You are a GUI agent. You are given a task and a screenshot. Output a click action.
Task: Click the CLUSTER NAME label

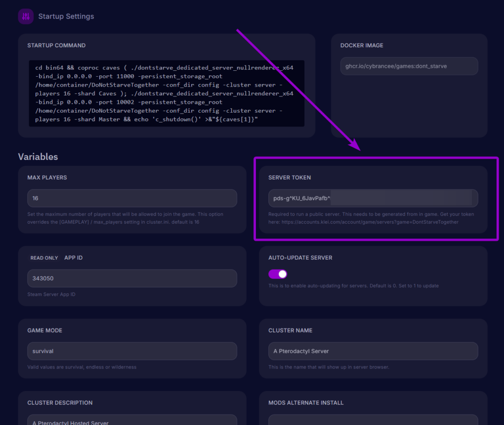click(290, 330)
